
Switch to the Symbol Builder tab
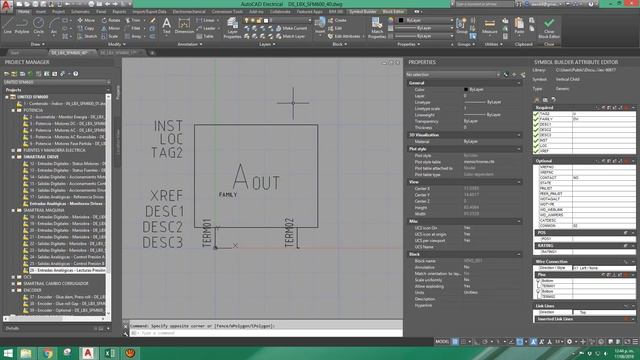point(362,11)
